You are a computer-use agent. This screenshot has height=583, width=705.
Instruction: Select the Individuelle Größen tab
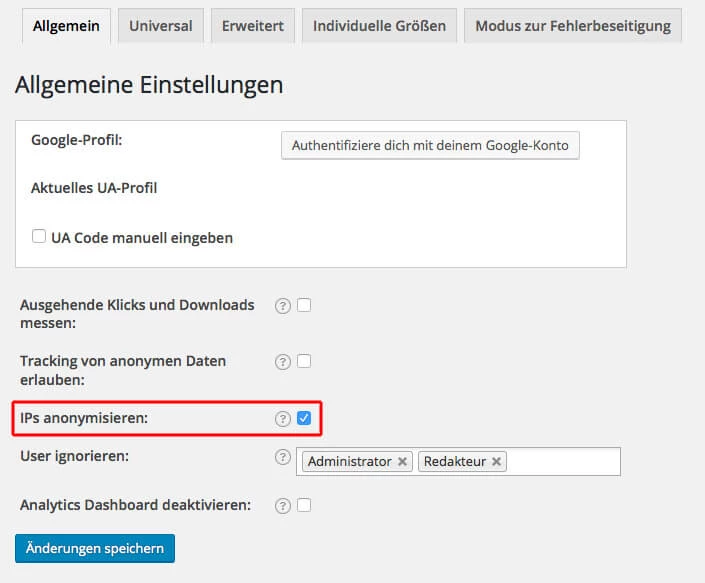[379, 26]
